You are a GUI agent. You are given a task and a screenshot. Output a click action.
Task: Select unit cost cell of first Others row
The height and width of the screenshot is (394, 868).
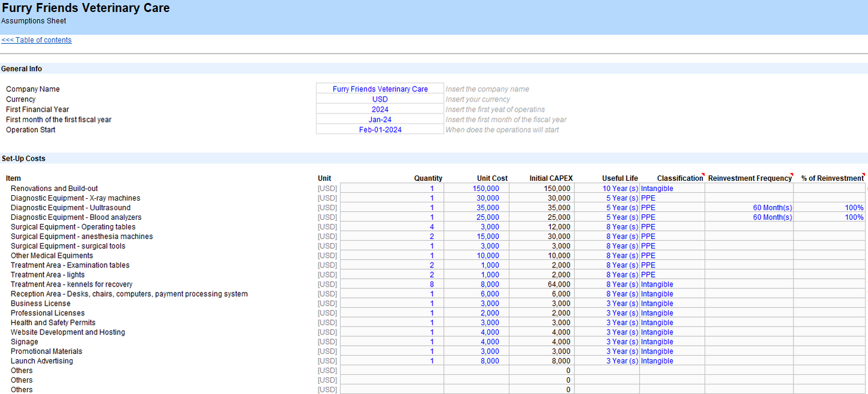pyautogui.click(x=476, y=371)
